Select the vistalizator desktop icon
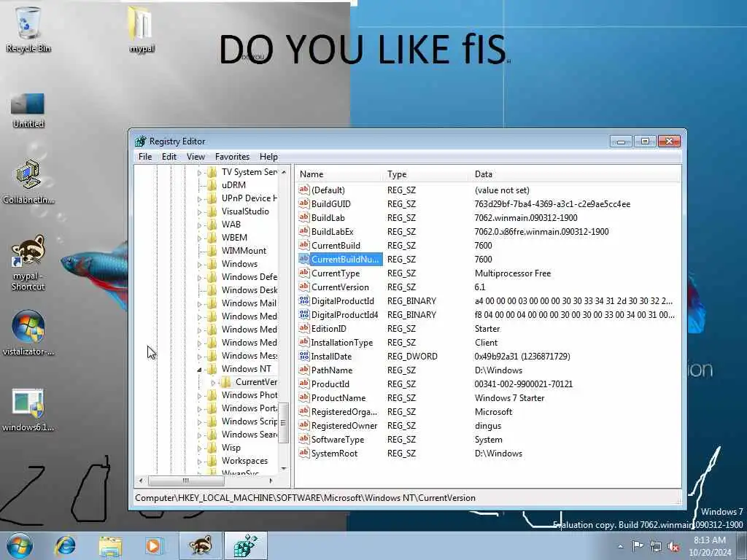Viewport: 747px width, 560px height. pos(28,332)
